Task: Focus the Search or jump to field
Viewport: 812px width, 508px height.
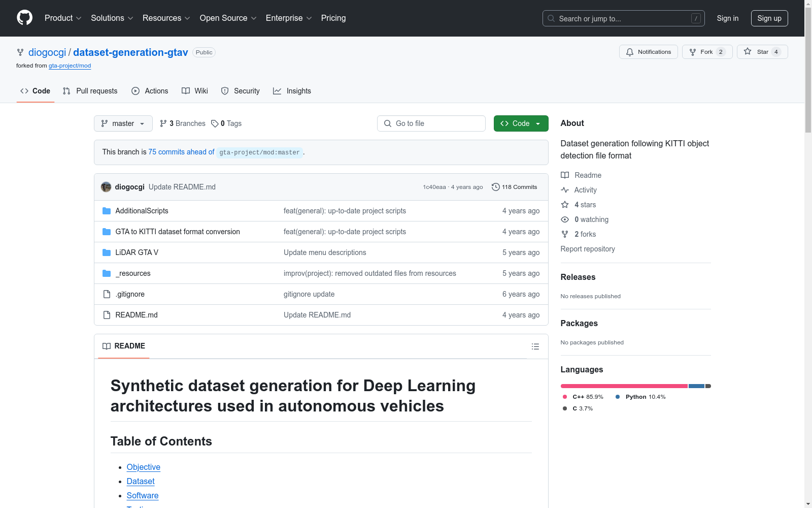Action: [x=624, y=18]
